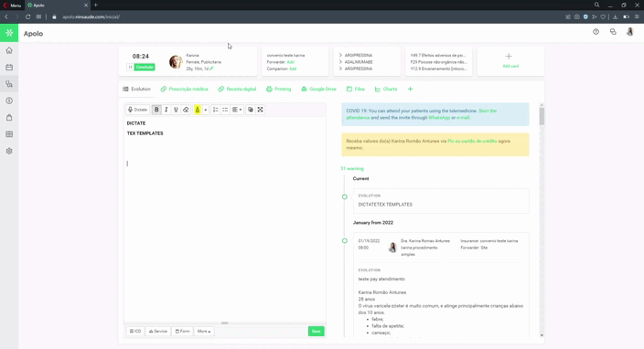Click the copy icon in editor toolbar
The height and width of the screenshot is (349, 644).
[x=251, y=110]
